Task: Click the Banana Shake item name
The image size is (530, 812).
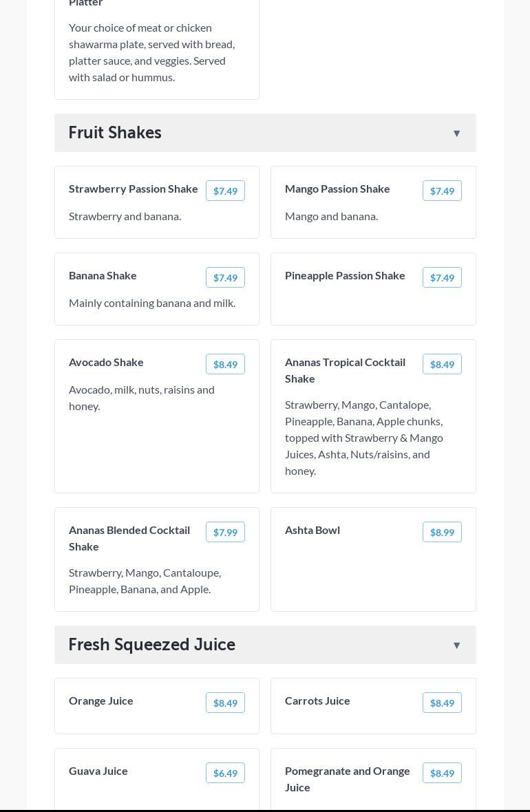Action: click(x=103, y=275)
